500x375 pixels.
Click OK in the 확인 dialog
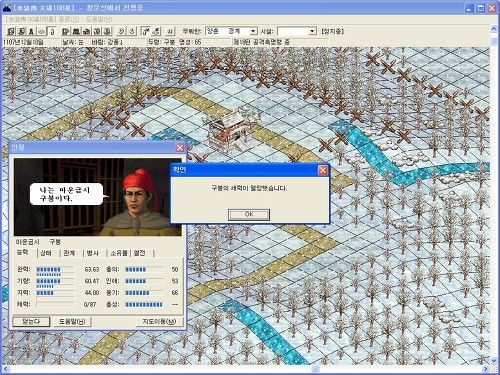tap(249, 214)
